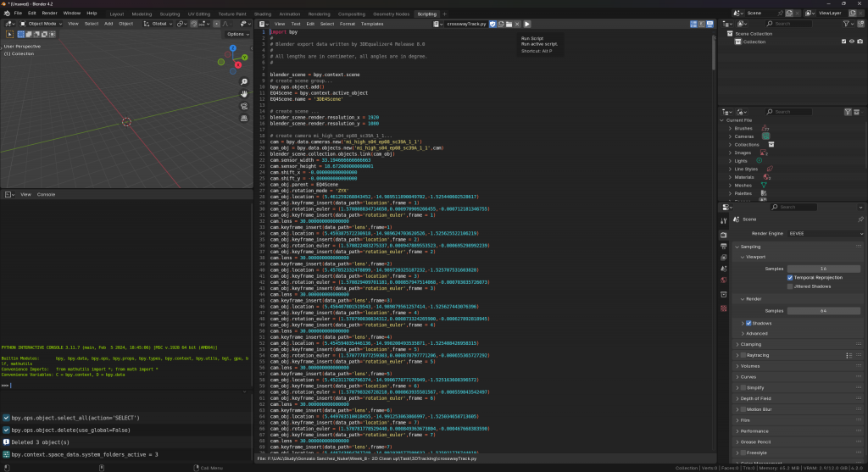Image resolution: width=868 pixels, height=472 pixels.
Task: Adjust Render Samples value 64
Action: coord(824,311)
